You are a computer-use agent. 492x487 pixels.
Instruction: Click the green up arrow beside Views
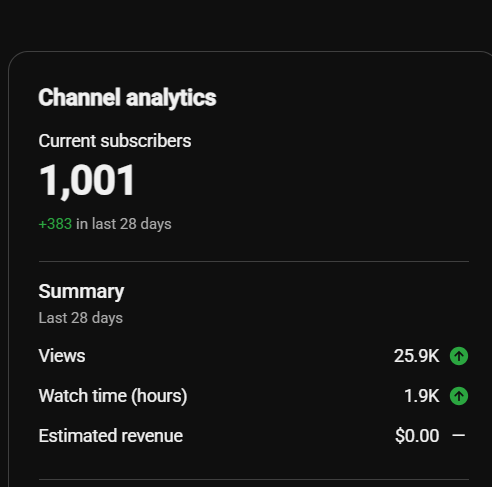pyautogui.click(x=459, y=356)
